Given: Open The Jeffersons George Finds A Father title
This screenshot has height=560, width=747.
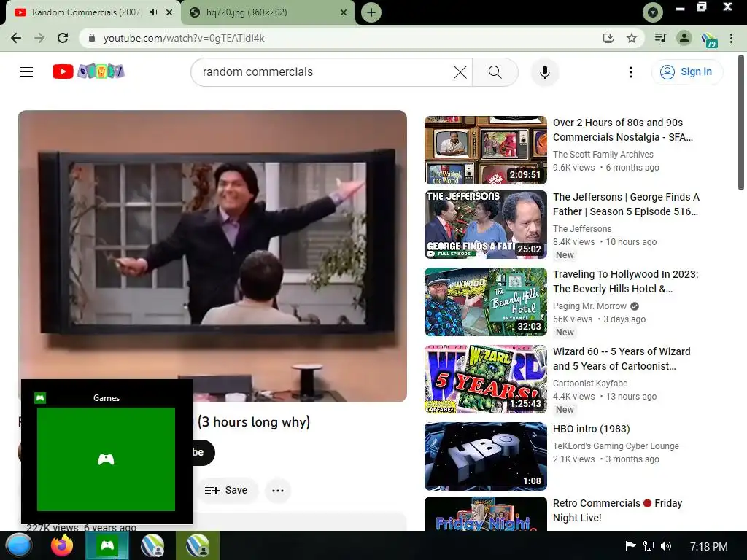Looking at the screenshot, I should (x=626, y=204).
